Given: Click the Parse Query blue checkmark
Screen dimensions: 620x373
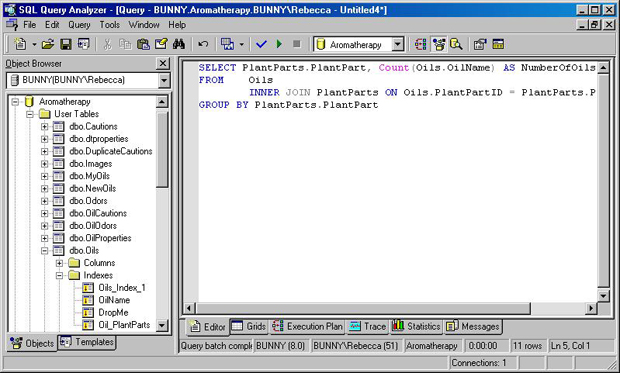Looking at the screenshot, I should pos(261,44).
